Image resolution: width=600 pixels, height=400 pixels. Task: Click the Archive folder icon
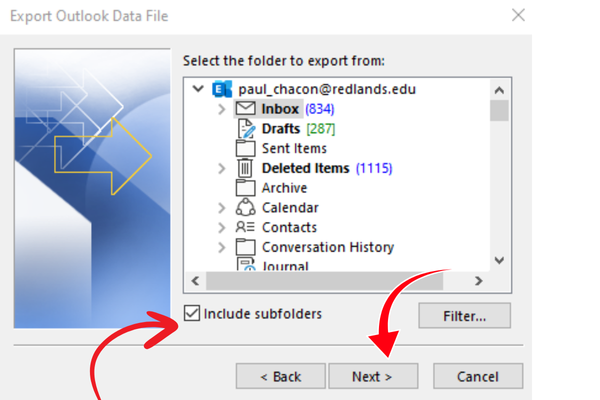pyautogui.click(x=246, y=188)
